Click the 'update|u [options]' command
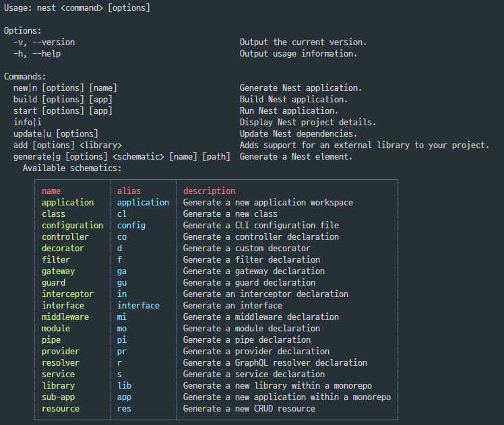This screenshot has height=425, width=504. click(56, 134)
